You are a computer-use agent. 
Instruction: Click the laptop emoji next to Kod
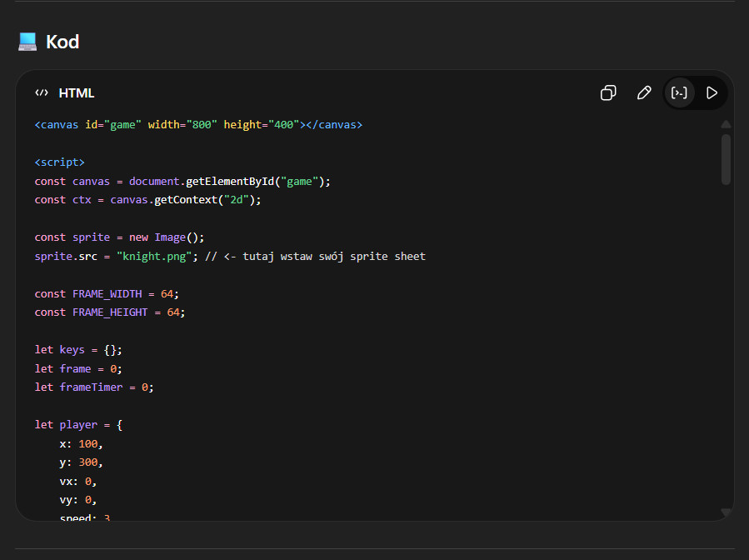click(x=27, y=42)
